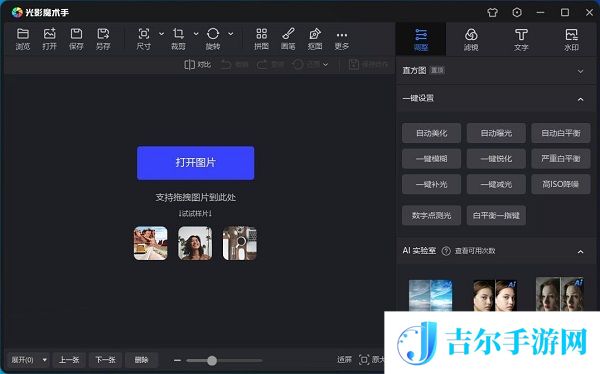This screenshot has height=374, width=600.
Task: Select the rightmost AI portrait thumbnail
Action: [x=560, y=294]
